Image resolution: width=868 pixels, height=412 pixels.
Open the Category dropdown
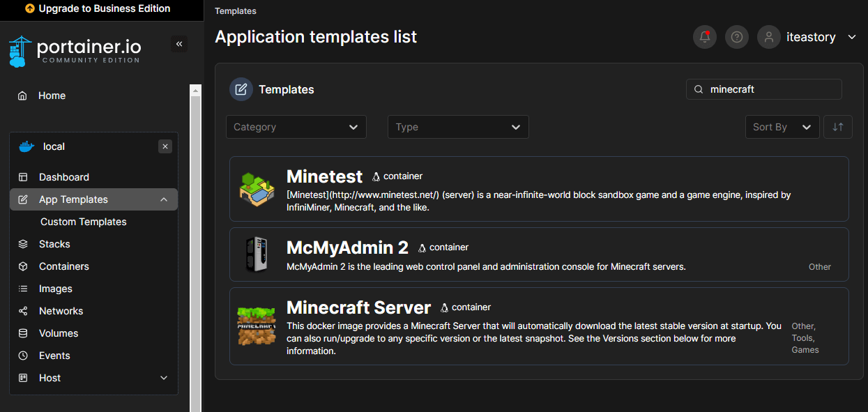296,127
